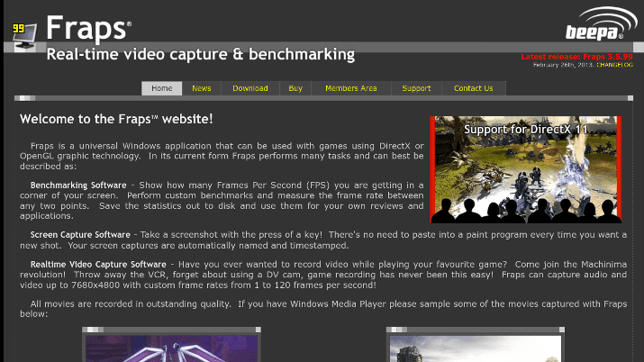Viewport: 644px width, 362px height.
Task: Click the purple game movie sample thumbnail
Action: pos(172,348)
